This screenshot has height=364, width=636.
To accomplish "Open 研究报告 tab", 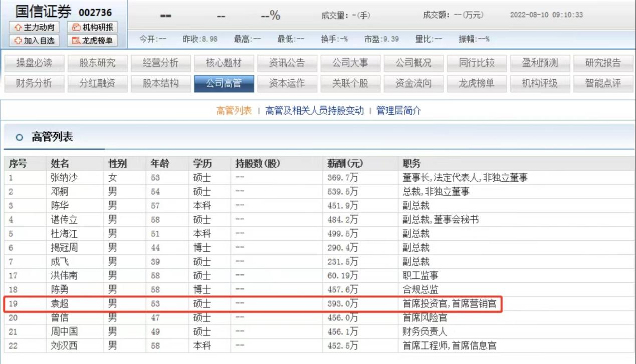I will click(602, 63).
